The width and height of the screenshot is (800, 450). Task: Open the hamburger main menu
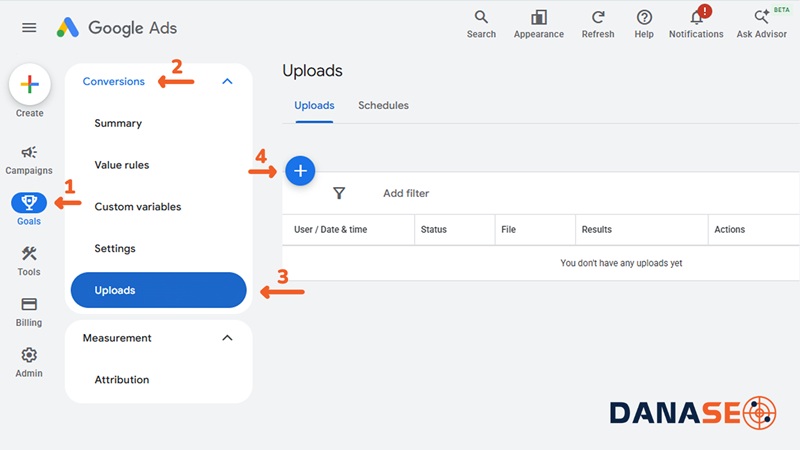(x=29, y=28)
